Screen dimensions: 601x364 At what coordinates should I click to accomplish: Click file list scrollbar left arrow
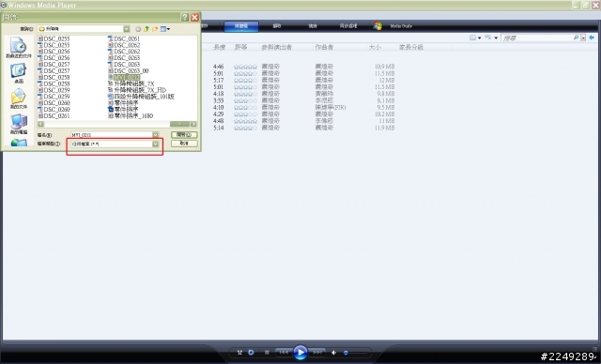[x=40, y=124]
